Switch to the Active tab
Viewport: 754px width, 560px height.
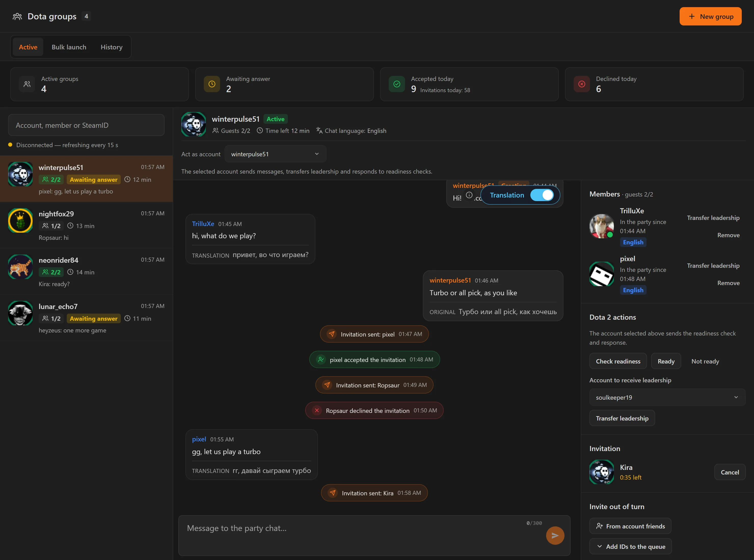[28, 47]
